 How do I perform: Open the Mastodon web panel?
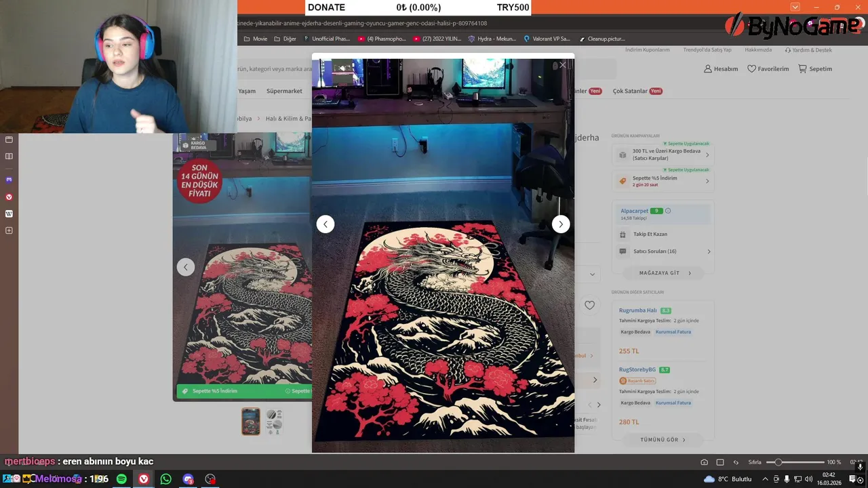click(x=9, y=180)
